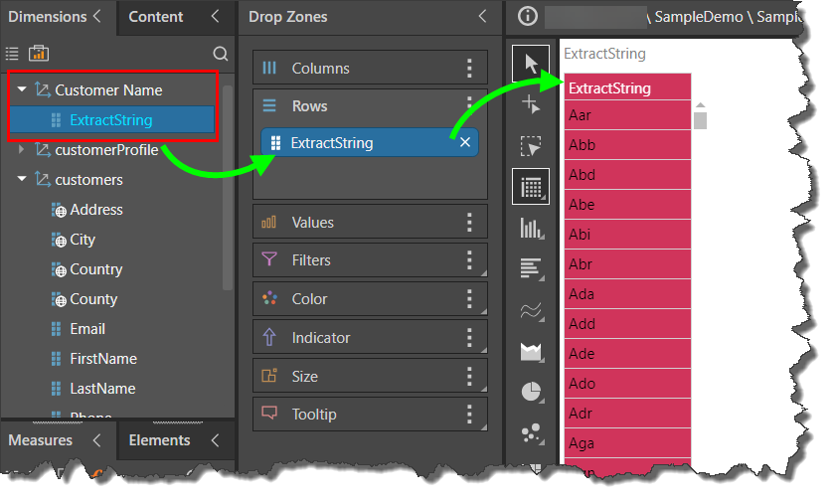Open Filters drop zone options menu
This screenshot has width=835, height=504.
click(469, 260)
